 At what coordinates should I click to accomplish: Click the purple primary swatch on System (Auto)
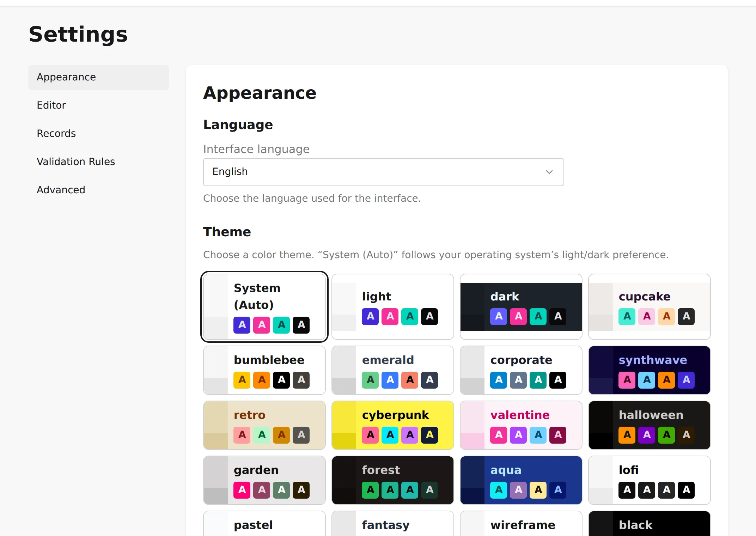point(242,325)
